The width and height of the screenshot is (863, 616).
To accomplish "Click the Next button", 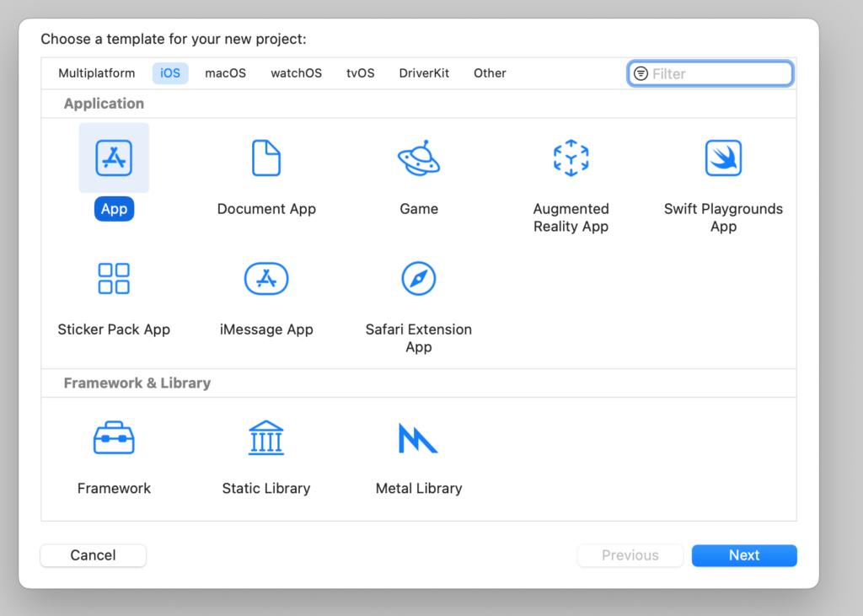I will (744, 554).
